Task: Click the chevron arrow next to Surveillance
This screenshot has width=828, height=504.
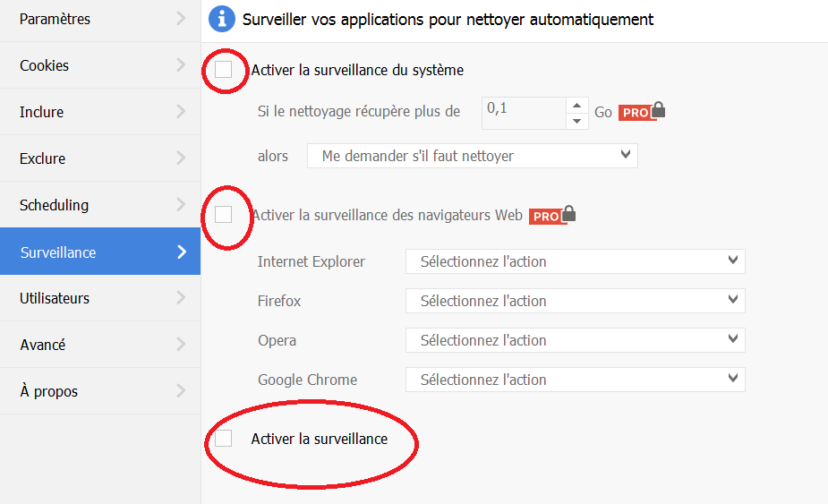Action: click(182, 252)
